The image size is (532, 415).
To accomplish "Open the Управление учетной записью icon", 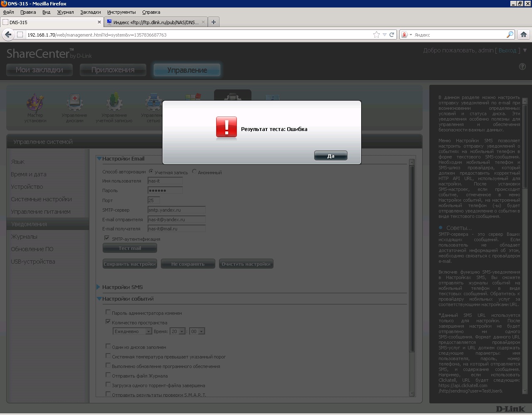I will 114,108.
